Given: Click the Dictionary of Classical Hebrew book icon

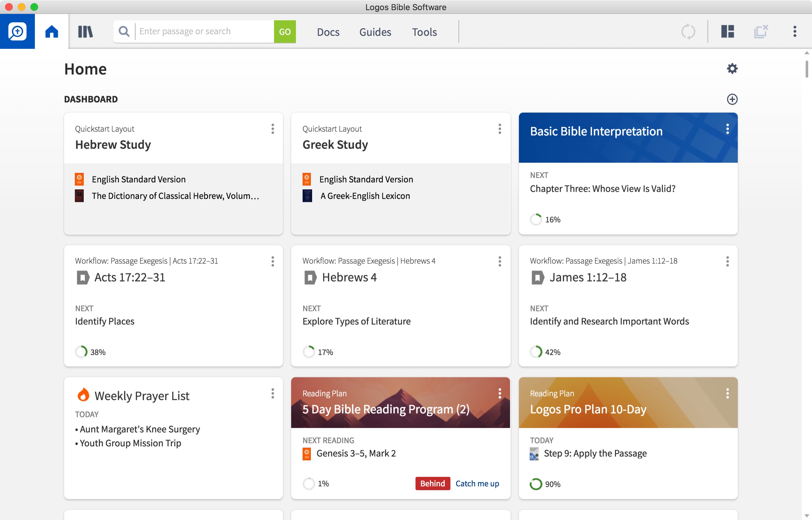Looking at the screenshot, I should (x=79, y=196).
